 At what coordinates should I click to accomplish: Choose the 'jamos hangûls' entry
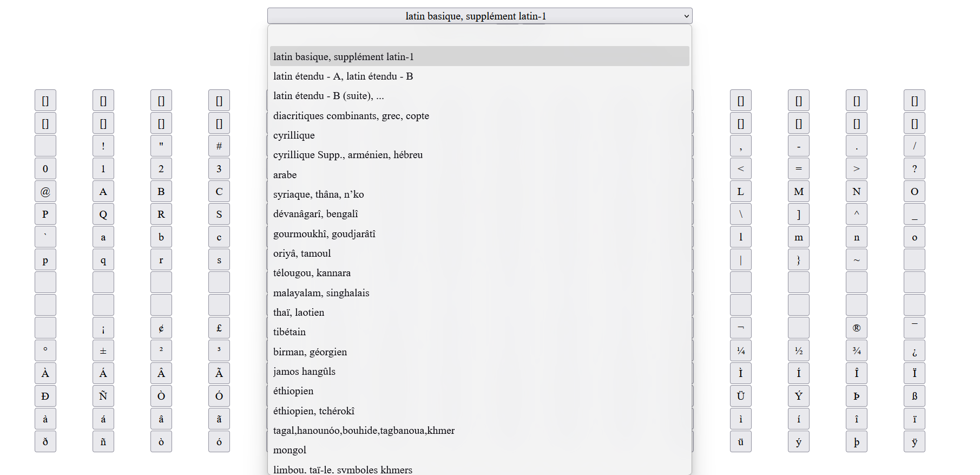[x=304, y=372]
